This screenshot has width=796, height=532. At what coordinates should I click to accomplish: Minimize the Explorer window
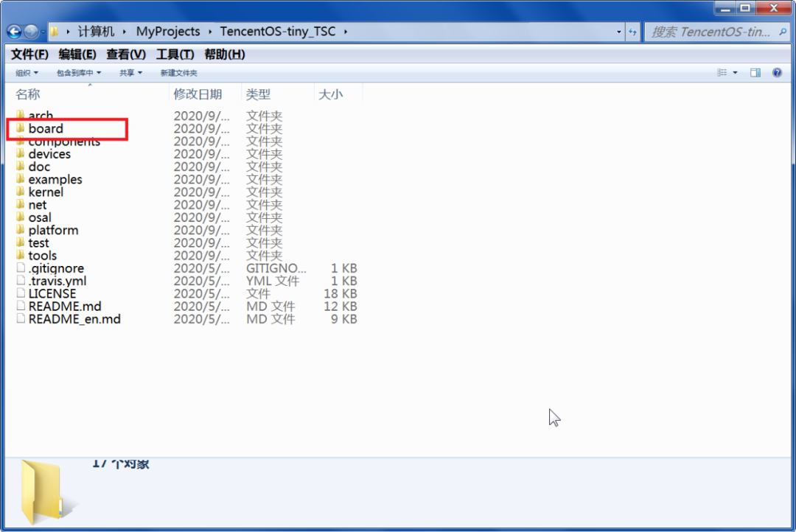tap(726, 8)
